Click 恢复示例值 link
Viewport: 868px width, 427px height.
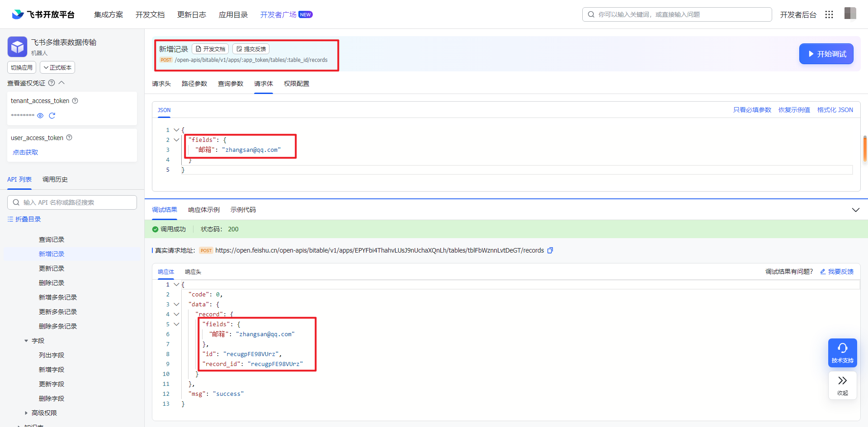(x=794, y=110)
